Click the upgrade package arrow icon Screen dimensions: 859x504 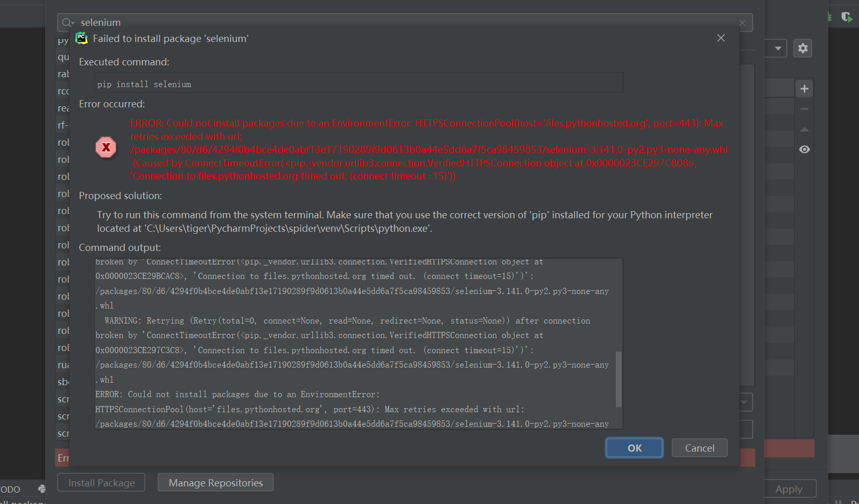[804, 129]
